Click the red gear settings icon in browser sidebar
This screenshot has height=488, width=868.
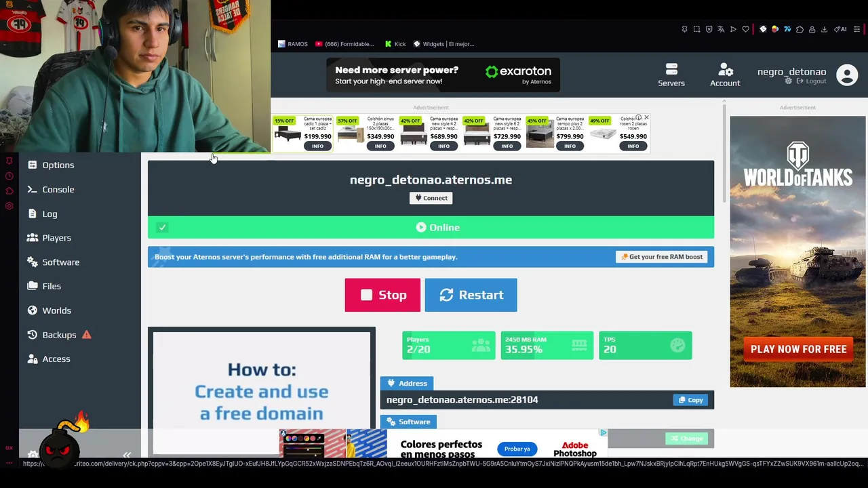point(9,206)
